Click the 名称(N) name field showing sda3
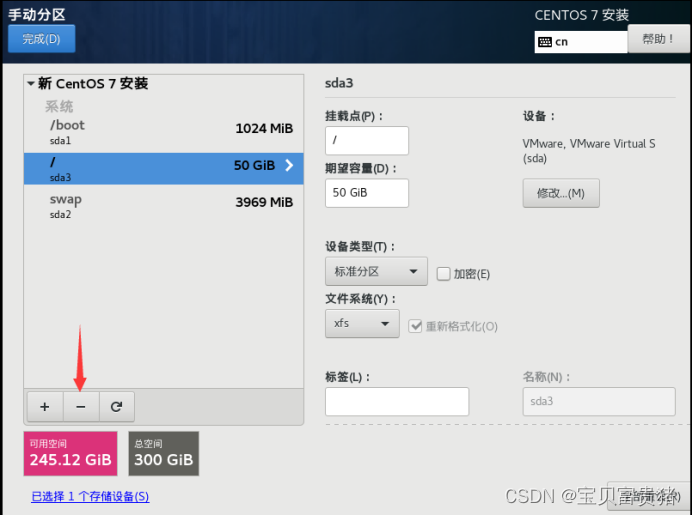 (x=599, y=401)
